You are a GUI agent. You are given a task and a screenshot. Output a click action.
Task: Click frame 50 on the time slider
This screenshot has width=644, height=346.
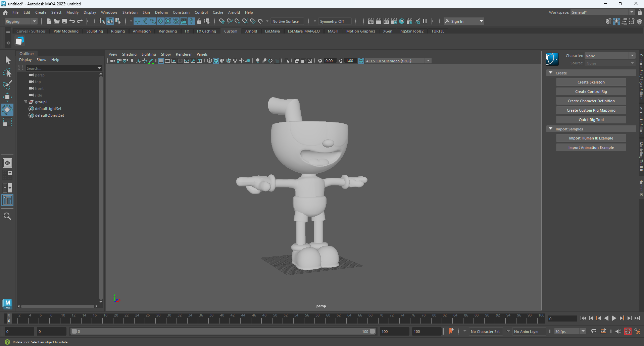(x=275, y=319)
